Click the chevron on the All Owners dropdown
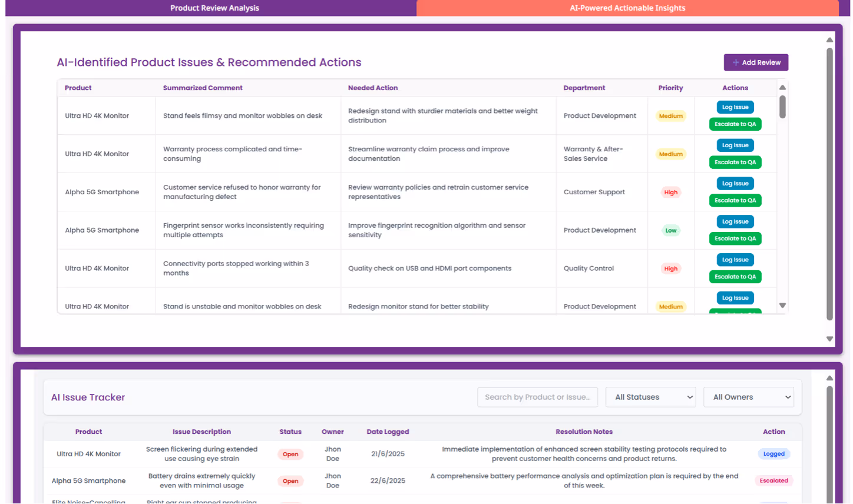 [786, 397]
